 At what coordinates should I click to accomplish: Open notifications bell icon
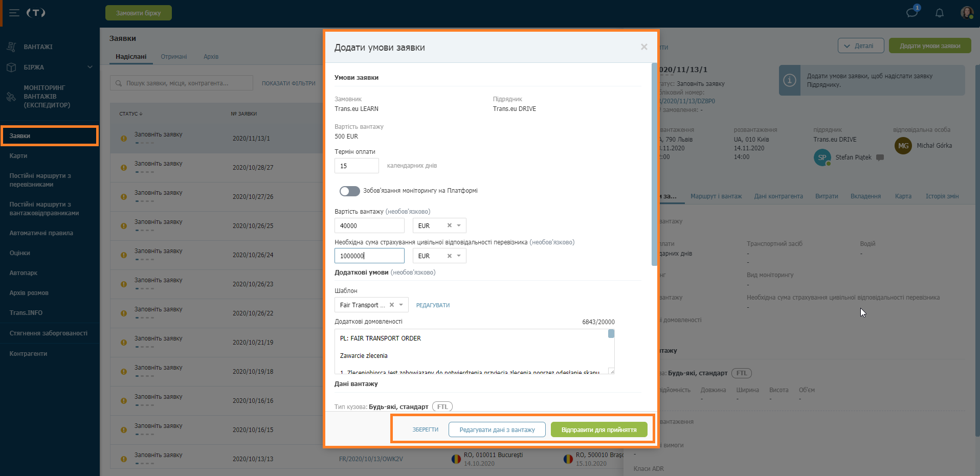pos(940,13)
